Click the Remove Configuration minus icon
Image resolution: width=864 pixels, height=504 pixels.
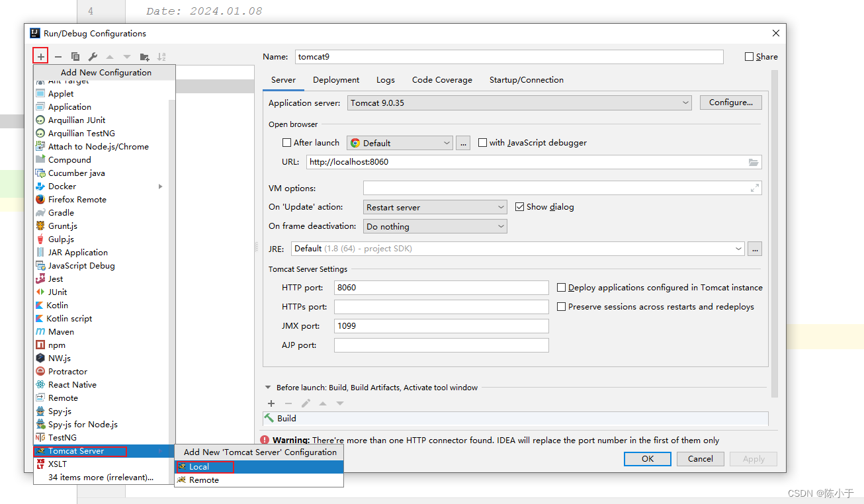tap(58, 57)
